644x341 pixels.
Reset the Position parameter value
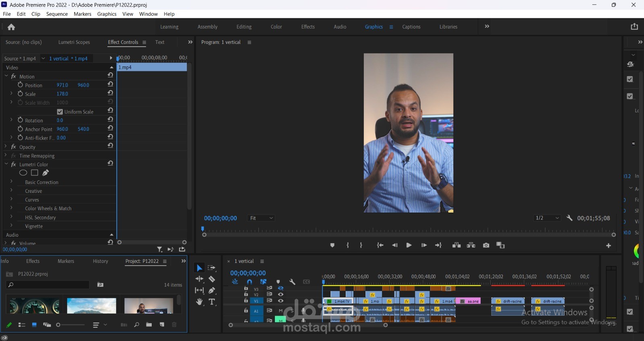tap(110, 85)
